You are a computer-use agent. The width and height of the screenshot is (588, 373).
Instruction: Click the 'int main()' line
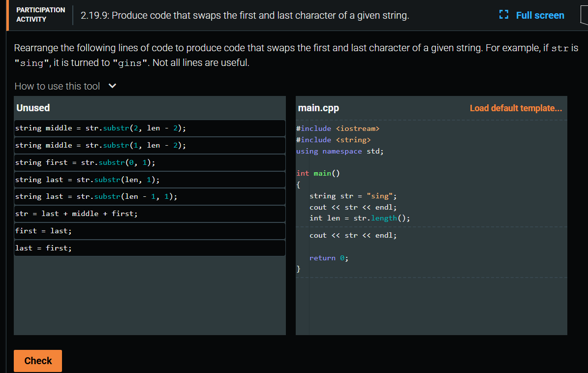pyautogui.click(x=318, y=173)
